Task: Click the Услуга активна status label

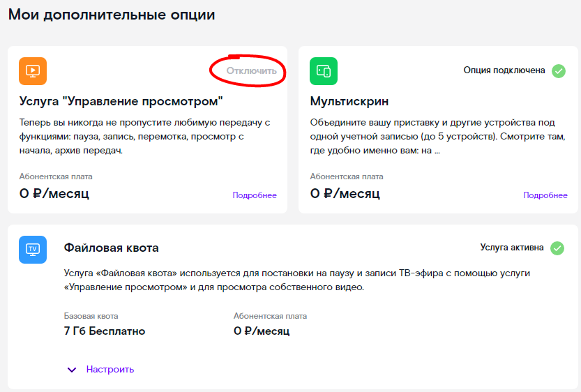Action: [512, 248]
